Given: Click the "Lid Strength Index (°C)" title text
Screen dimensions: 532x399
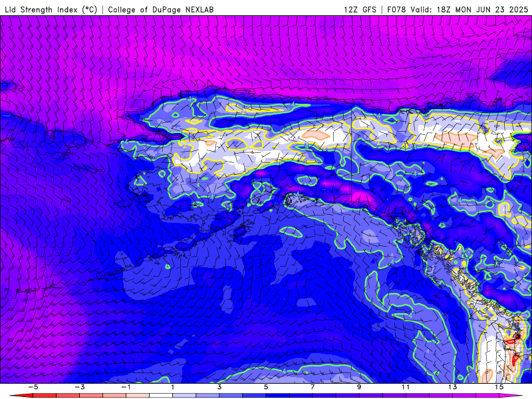Looking at the screenshot, I should pos(51,9).
